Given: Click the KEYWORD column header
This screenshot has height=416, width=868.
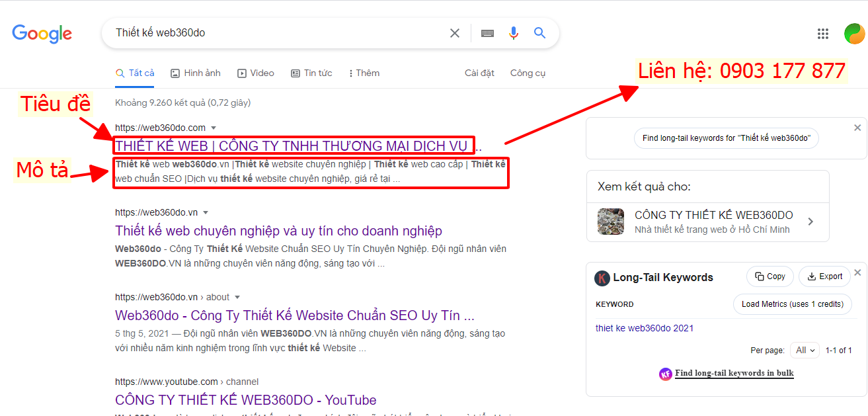Looking at the screenshot, I should pyautogui.click(x=614, y=304).
